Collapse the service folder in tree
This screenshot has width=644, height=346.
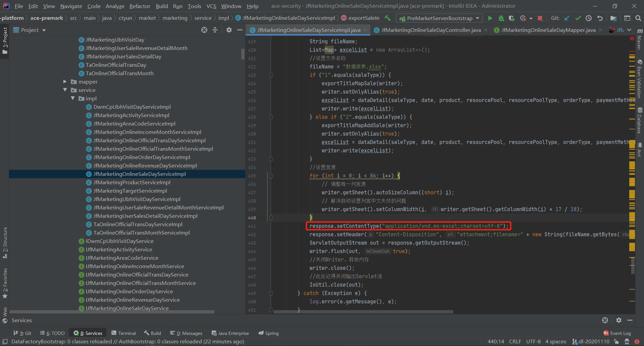pyautogui.click(x=65, y=90)
